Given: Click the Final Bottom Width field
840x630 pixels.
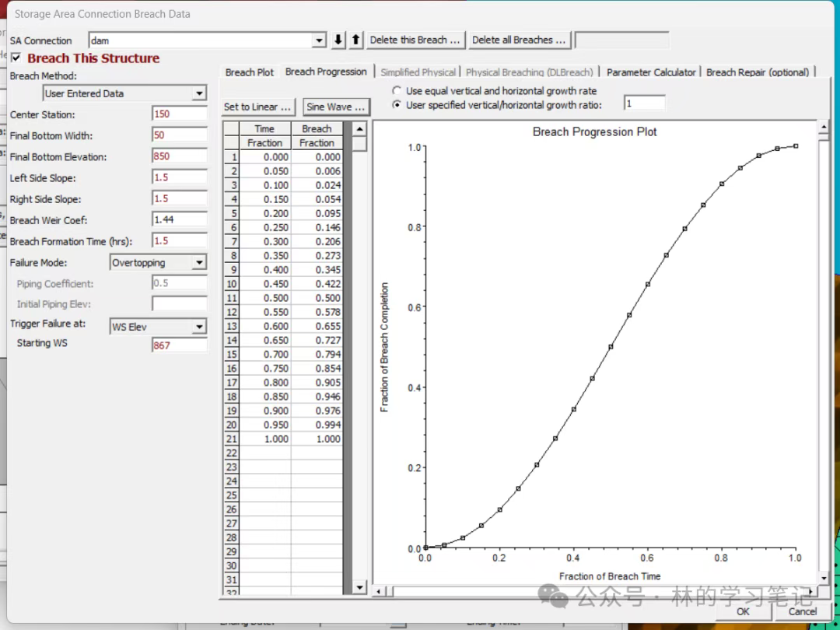Looking at the screenshot, I should pyautogui.click(x=179, y=135).
